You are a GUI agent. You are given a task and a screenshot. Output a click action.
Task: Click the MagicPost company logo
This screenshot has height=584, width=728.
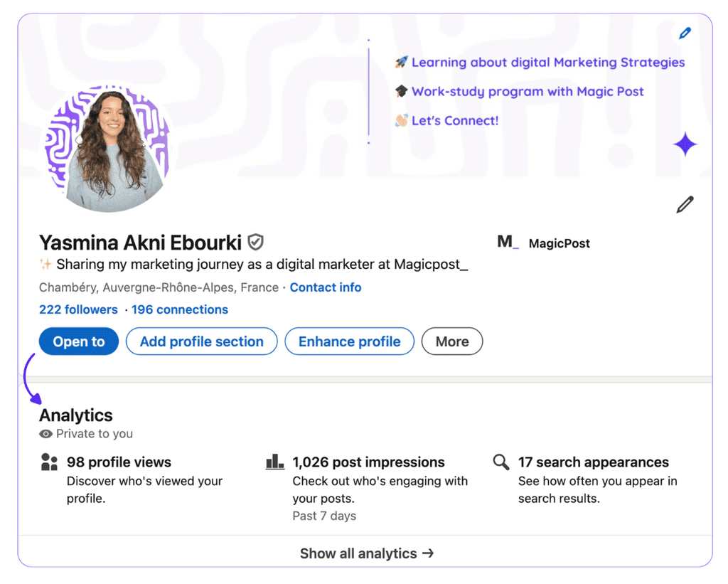(x=507, y=242)
